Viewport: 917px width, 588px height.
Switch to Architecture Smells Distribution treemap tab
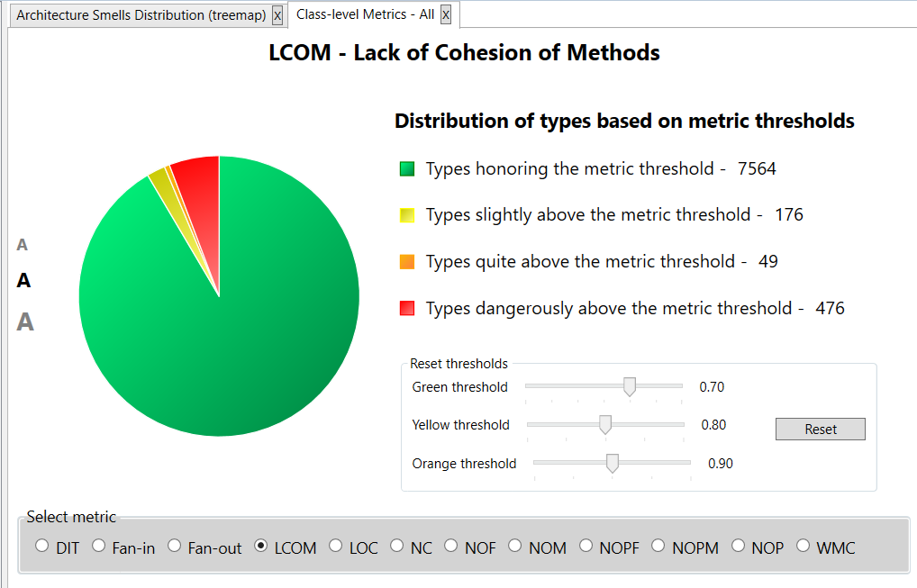point(142,15)
